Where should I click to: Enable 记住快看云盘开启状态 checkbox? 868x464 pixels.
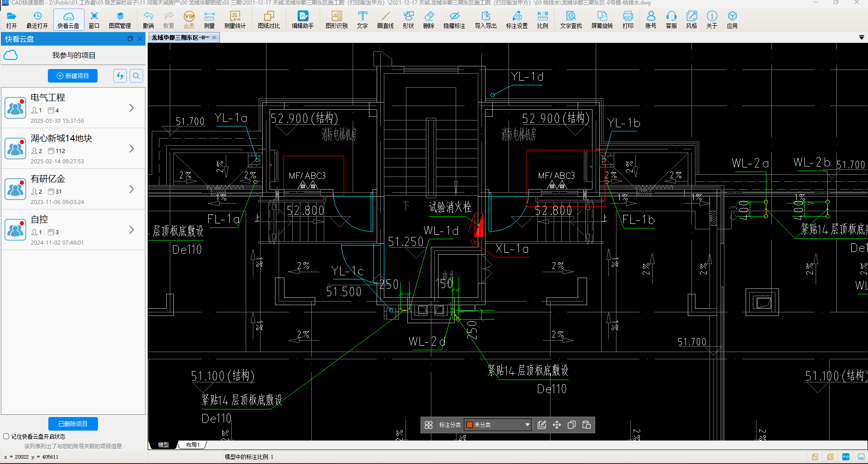6,436
